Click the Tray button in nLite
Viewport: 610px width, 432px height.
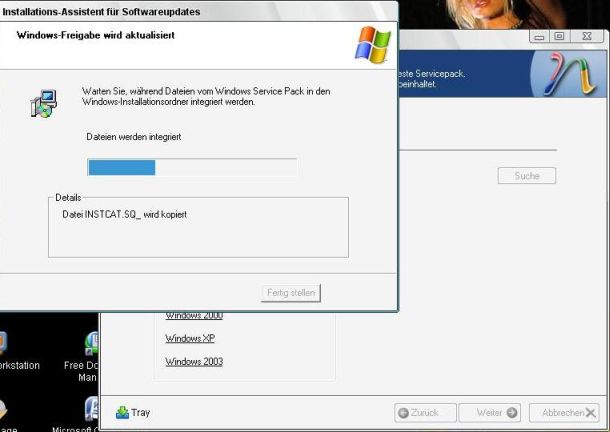click(x=133, y=413)
